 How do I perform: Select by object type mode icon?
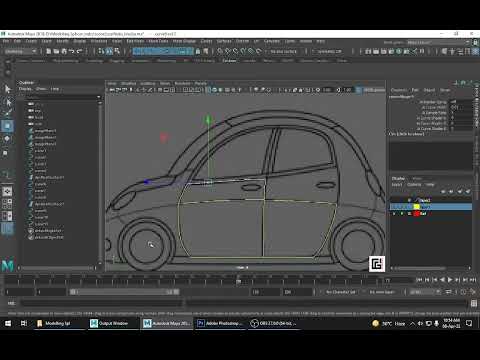109,51
